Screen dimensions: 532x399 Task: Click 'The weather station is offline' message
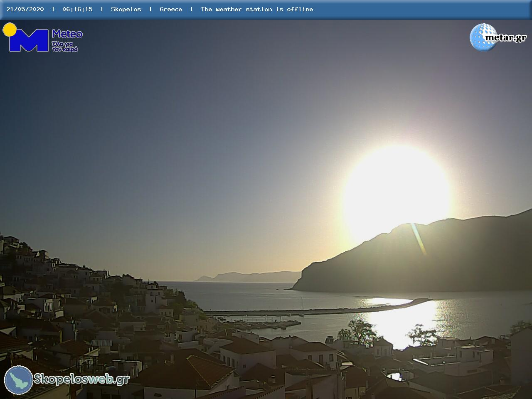(257, 9)
